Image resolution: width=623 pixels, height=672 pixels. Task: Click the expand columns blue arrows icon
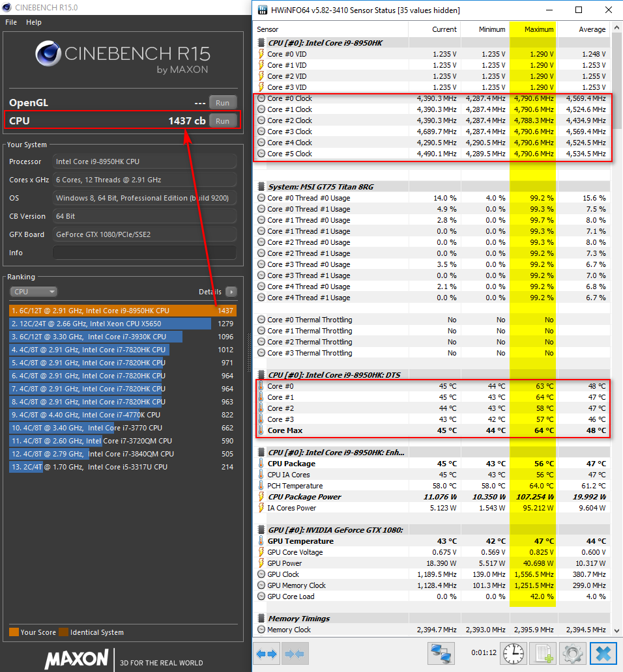tap(267, 654)
